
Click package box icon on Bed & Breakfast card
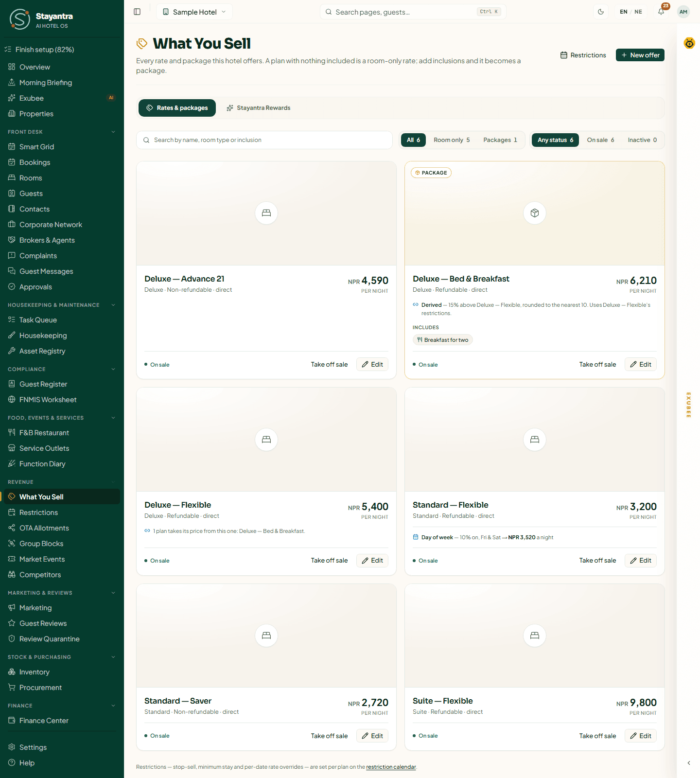pyautogui.click(x=535, y=213)
